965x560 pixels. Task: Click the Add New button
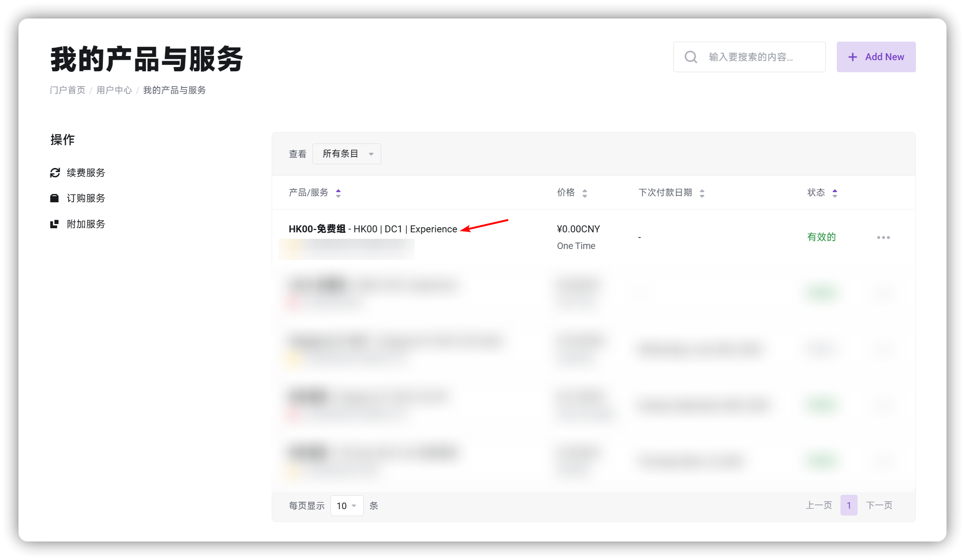click(x=876, y=57)
